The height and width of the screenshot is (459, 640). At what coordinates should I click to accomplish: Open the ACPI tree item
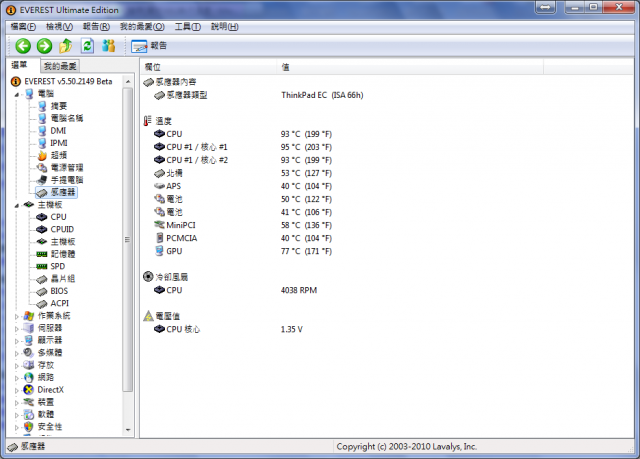[x=53, y=303]
